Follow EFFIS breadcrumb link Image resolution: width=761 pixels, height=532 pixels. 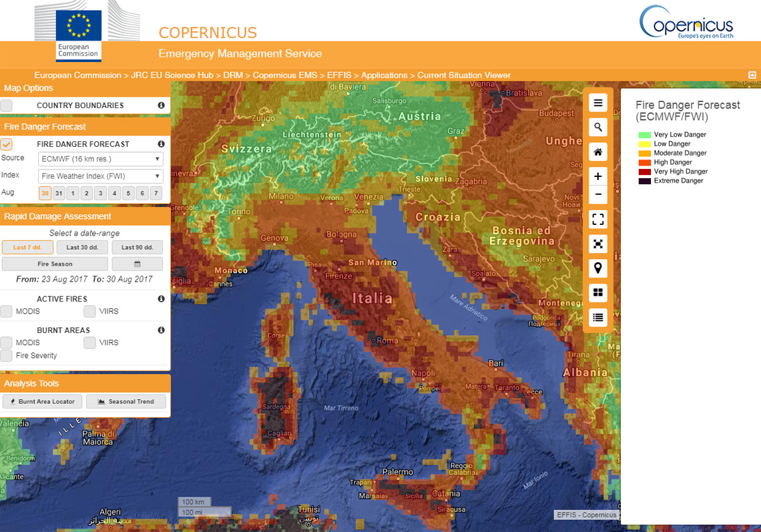pyautogui.click(x=339, y=75)
